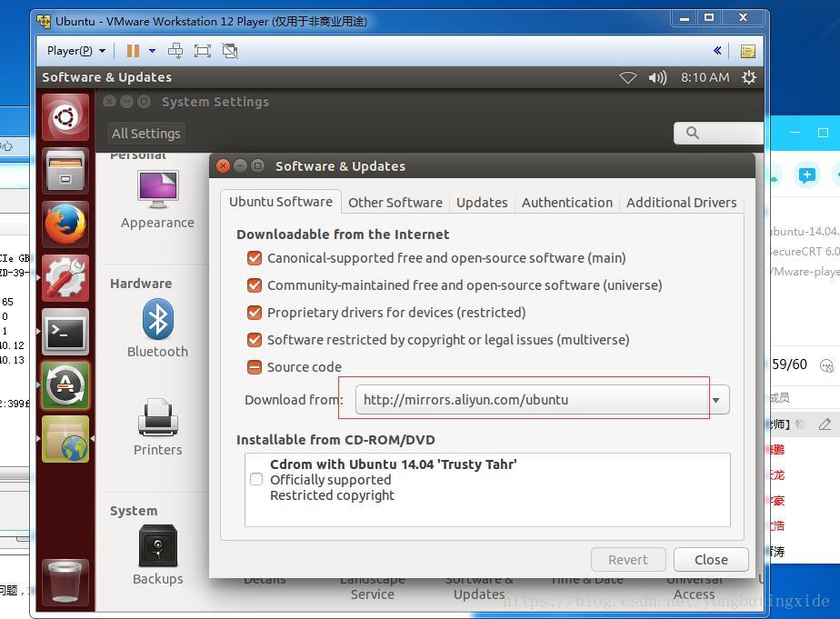The image size is (840, 619).
Task: Click the network indicator in Ubuntu panel
Action: [628, 77]
